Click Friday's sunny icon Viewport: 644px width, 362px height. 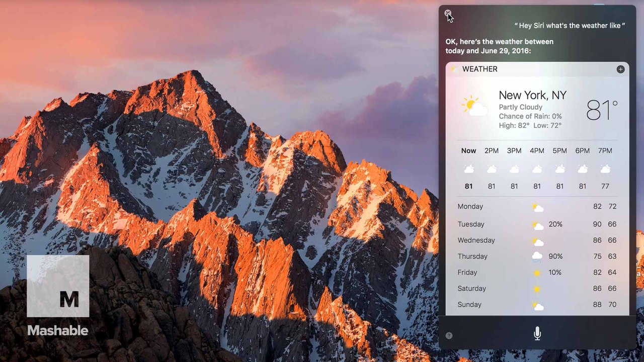click(x=537, y=273)
